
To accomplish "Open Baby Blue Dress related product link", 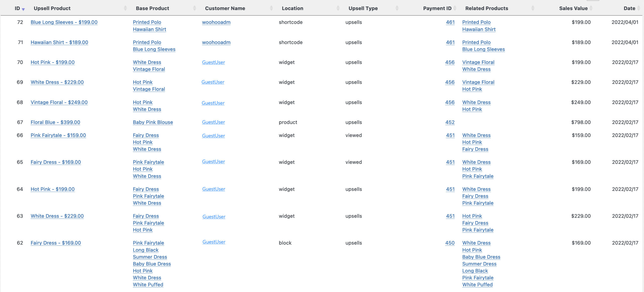I will click(x=481, y=257).
